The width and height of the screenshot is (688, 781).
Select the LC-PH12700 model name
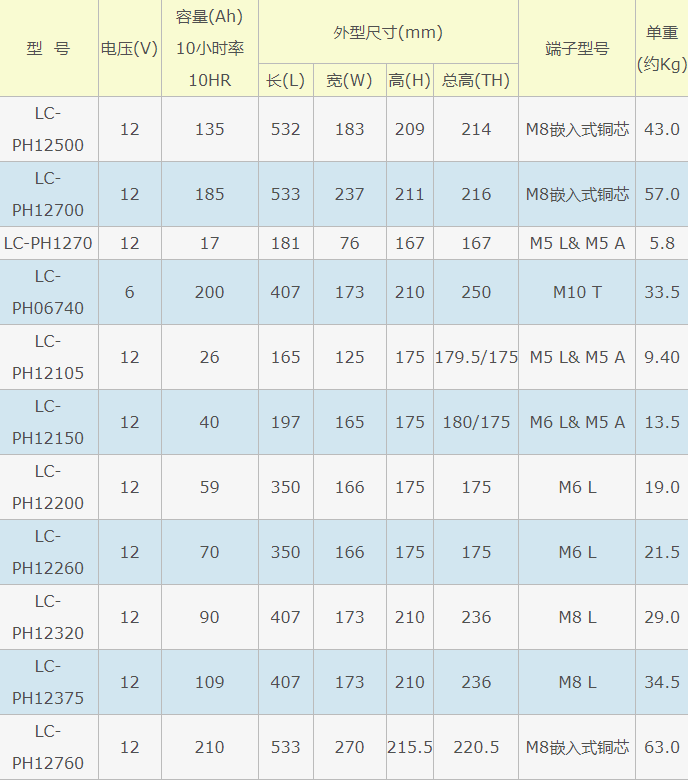coord(48,194)
